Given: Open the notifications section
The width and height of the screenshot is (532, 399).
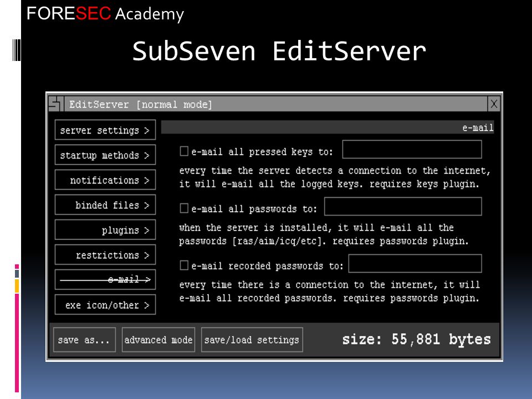Looking at the screenshot, I should click(x=105, y=180).
